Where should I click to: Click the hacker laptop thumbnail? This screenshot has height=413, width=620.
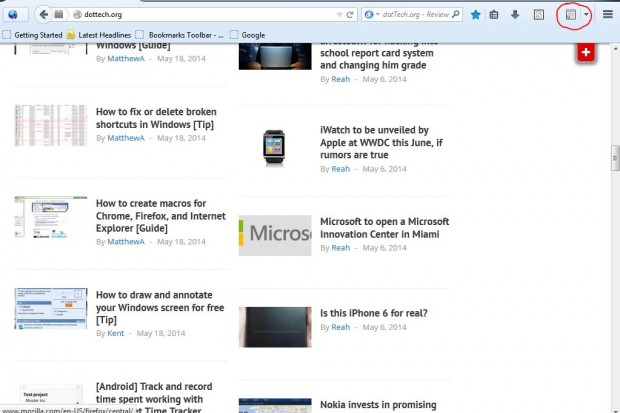tap(275, 57)
